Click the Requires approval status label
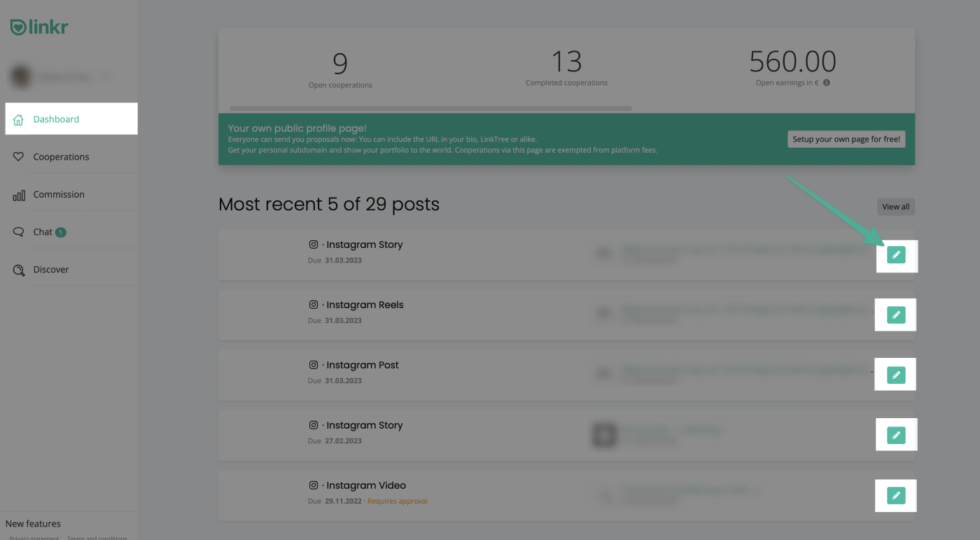 (397, 501)
